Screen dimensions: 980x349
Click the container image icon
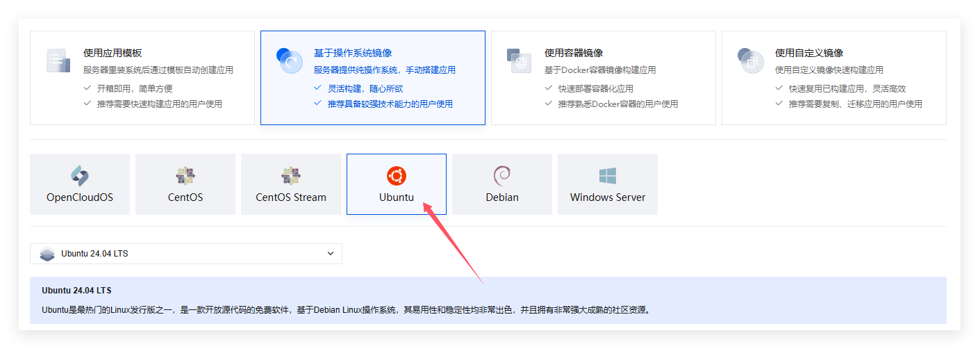click(x=519, y=60)
